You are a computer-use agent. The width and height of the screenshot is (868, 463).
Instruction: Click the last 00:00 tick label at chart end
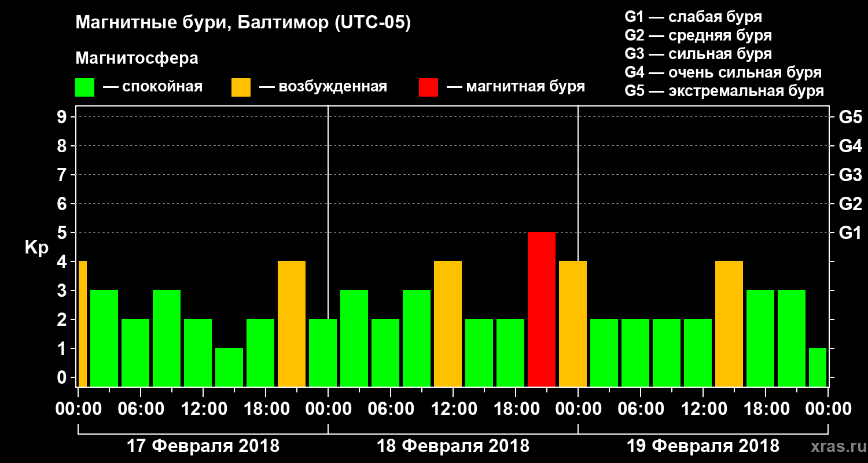(x=828, y=409)
